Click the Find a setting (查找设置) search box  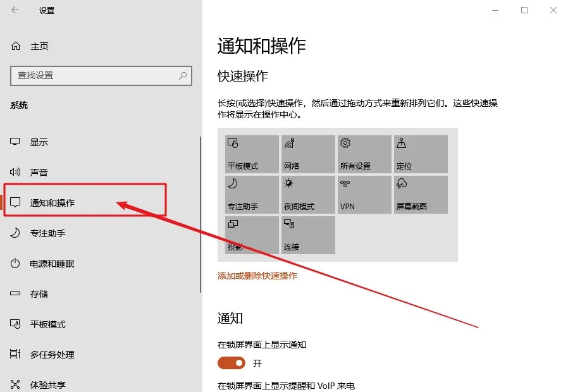coord(95,76)
